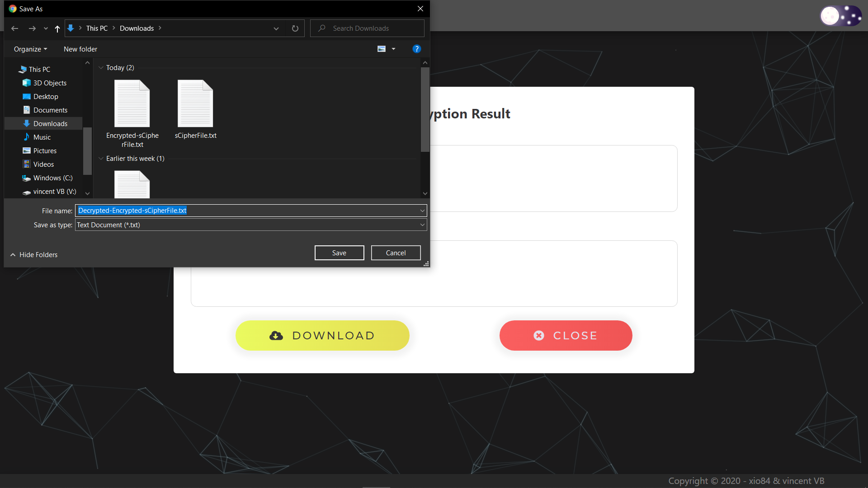The width and height of the screenshot is (868, 488).
Task: Click the Save button
Action: point(339,253)
